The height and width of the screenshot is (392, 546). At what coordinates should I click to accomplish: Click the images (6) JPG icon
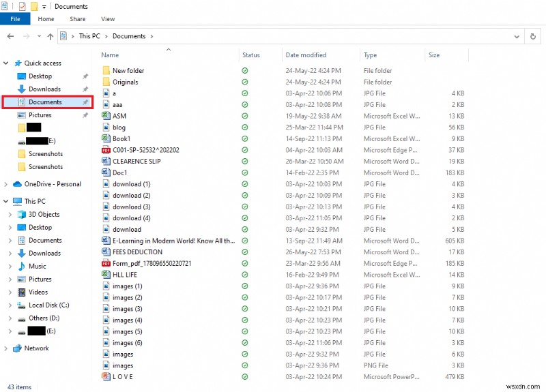pos(106,343)
